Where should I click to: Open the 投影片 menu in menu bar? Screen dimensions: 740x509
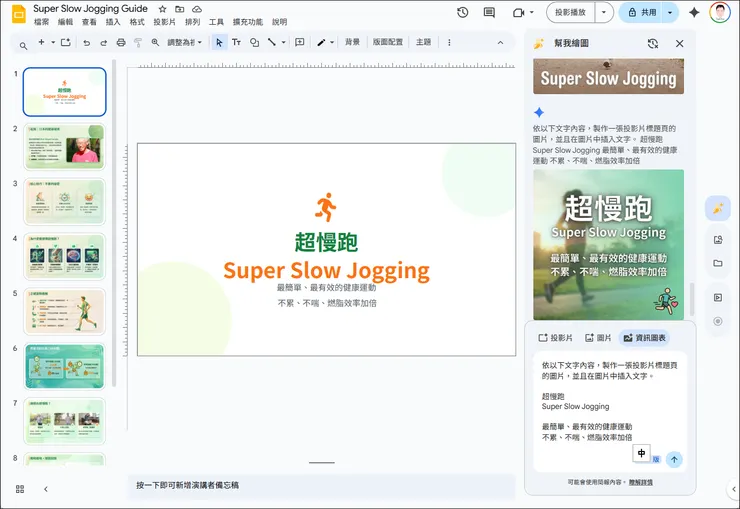coord(164,22)
